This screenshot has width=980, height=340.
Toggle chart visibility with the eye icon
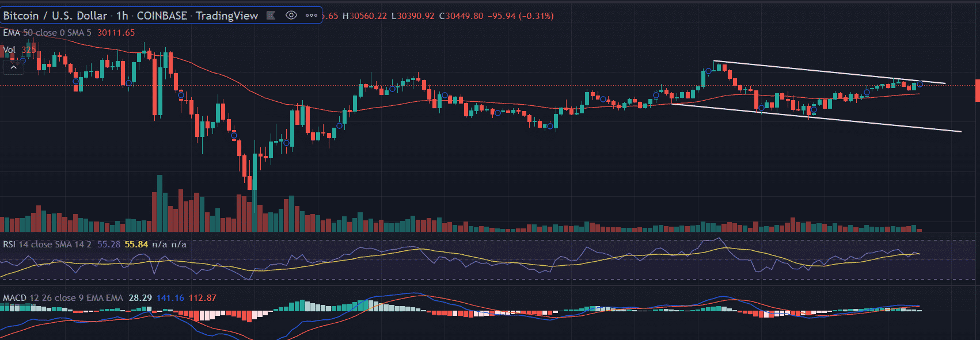(291, 16)
